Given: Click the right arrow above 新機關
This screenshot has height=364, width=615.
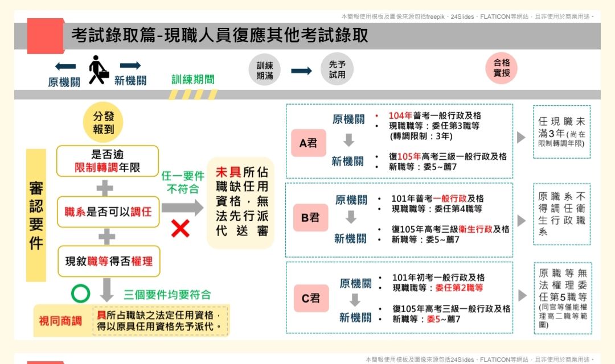Looking at the screenshot, I should pos(130,66).
